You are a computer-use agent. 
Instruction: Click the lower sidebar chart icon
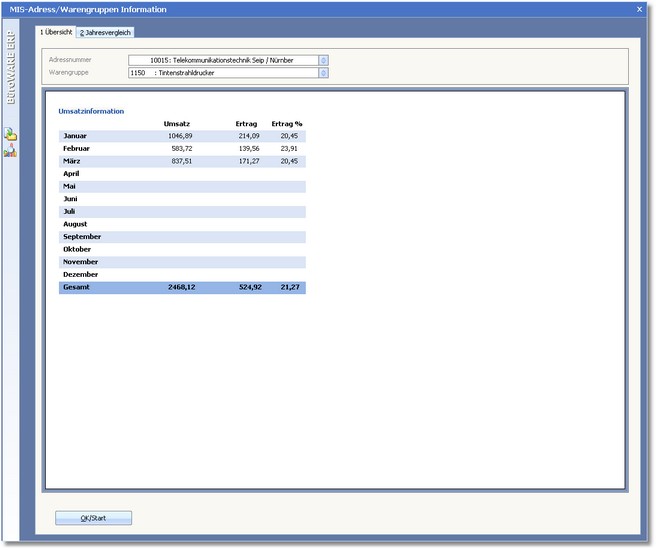pos(11,152)
